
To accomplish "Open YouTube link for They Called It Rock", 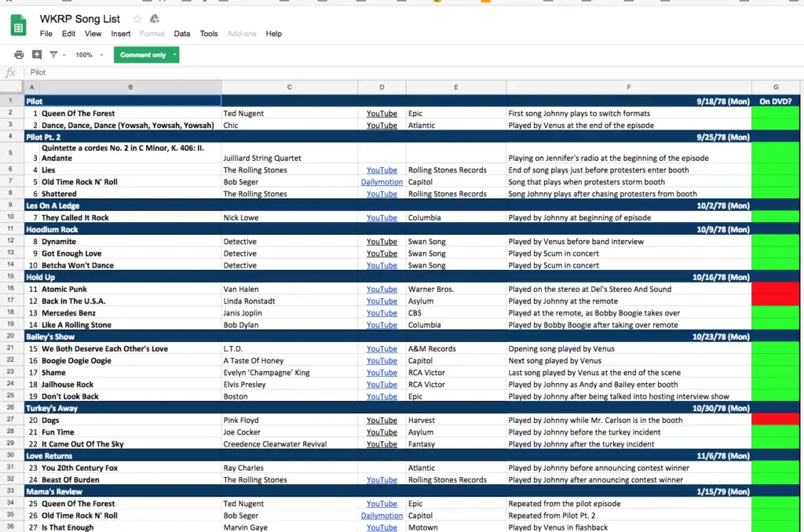I will (382, 218).
